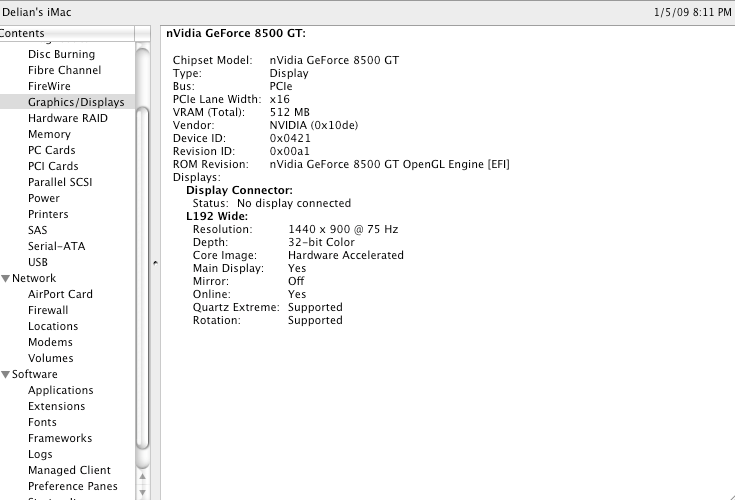Viewport: 735px width, 500px height.
Task: Open Serial-ATA details
Action: point(56,246)
